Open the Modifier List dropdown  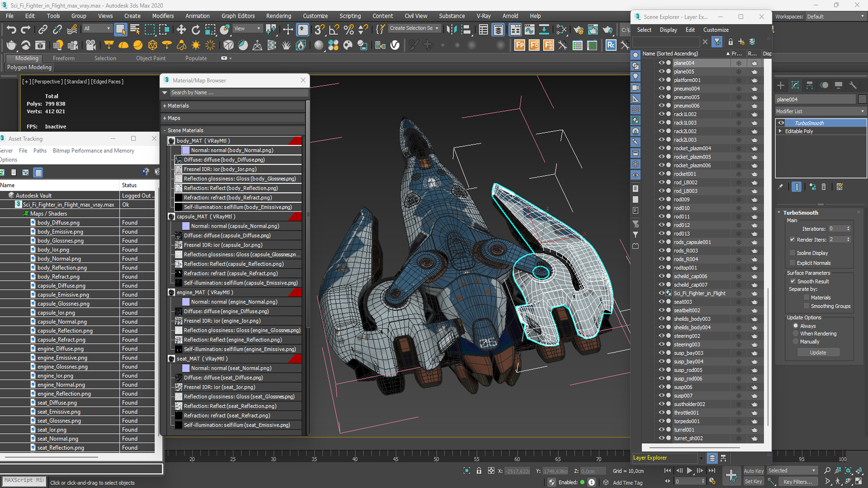[821, 111]
